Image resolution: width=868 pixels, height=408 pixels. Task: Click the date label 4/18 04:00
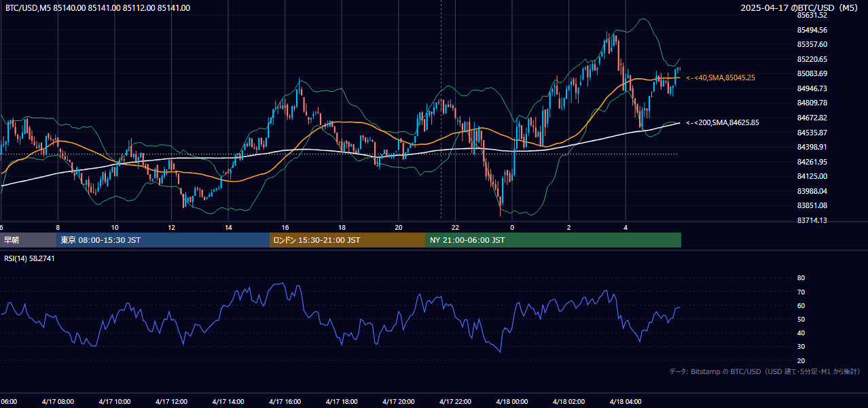click(626, 402)
